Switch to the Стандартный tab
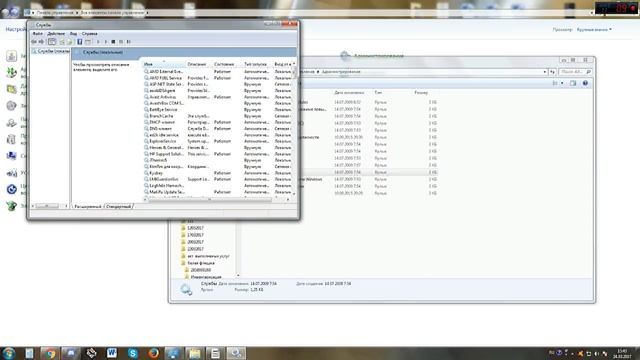640x360 pixels. 118,207
